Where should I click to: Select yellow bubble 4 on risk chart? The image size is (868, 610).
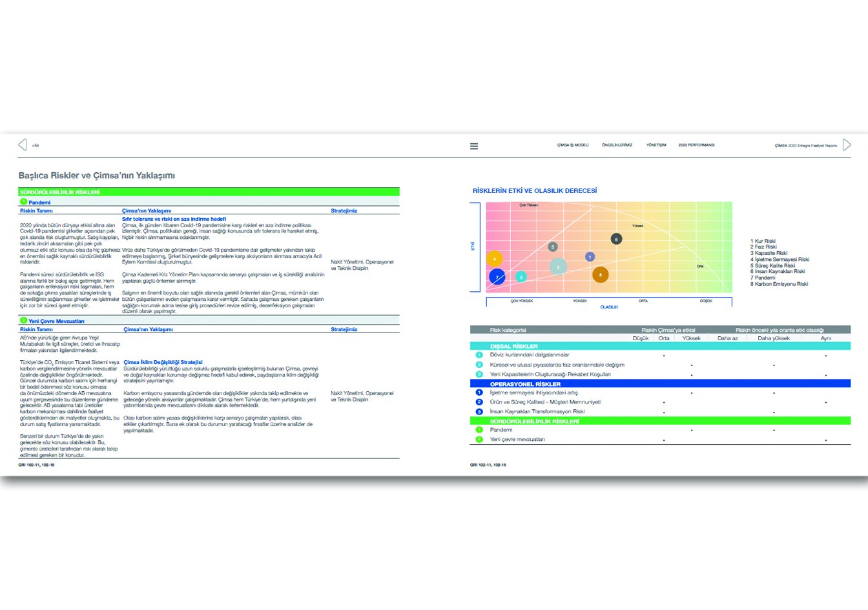(x=494, y=259)
